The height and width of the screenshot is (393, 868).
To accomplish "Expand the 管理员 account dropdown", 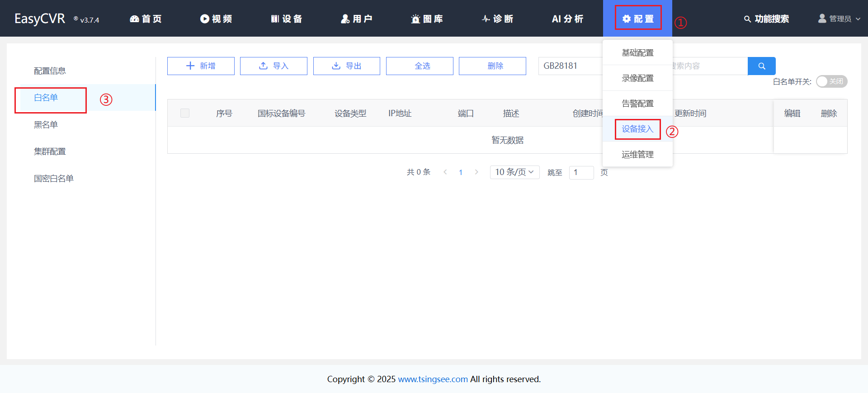I will coord(840,19).
